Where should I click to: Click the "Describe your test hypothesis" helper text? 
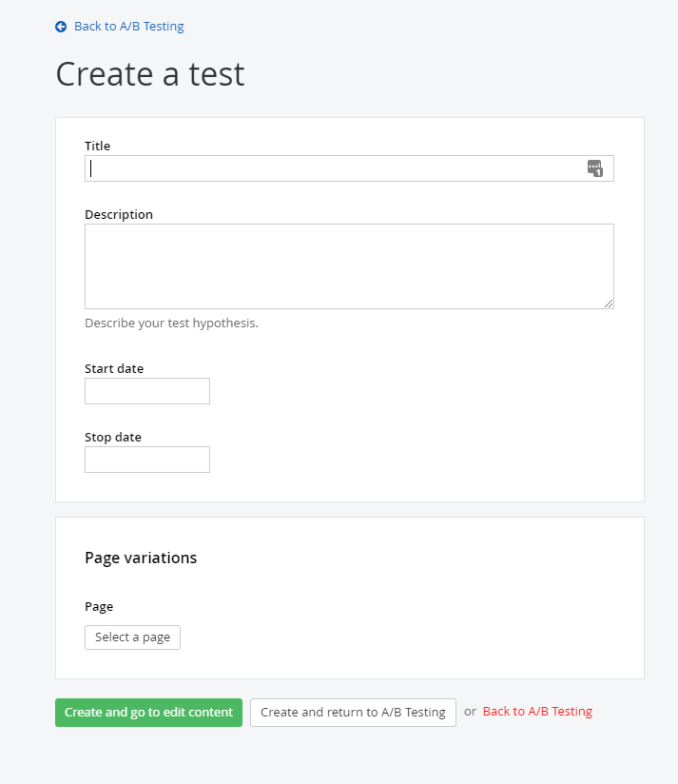tap(171, 323)
